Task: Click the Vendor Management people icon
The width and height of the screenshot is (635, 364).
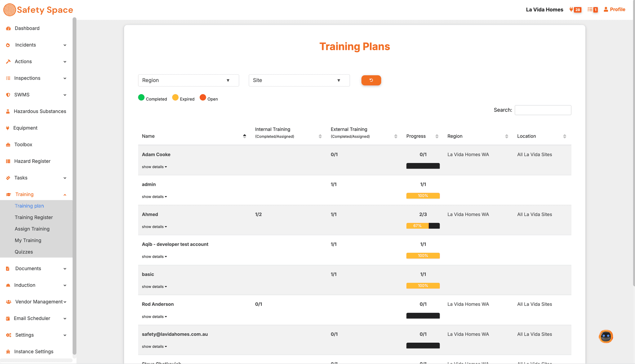Action: pyautogui.click(x=9, y=302)
